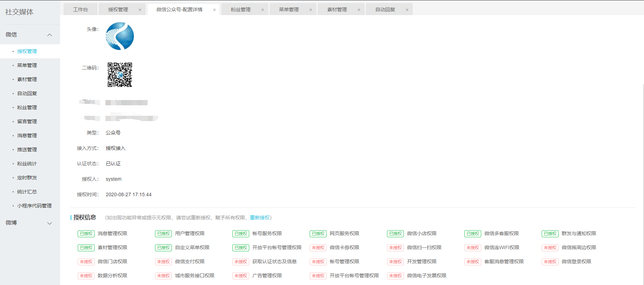The width and height of the screenshot is (644, 285).
Task: Collapse the 微信 sidebar section
Action: 50,35
